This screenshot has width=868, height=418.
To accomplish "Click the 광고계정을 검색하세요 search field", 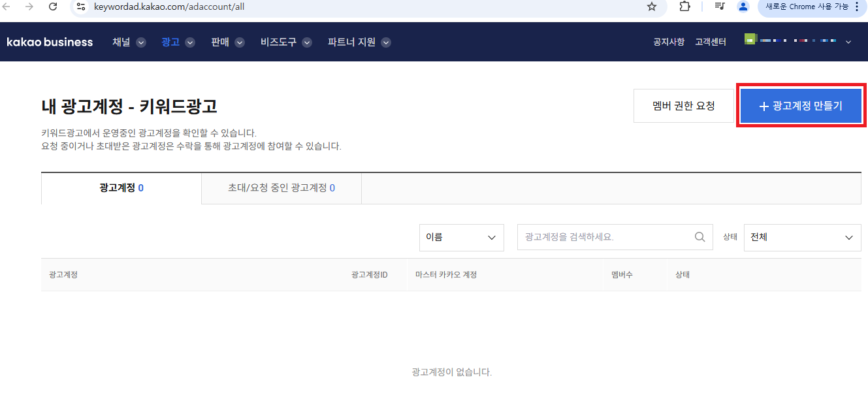I will (615, 238).
